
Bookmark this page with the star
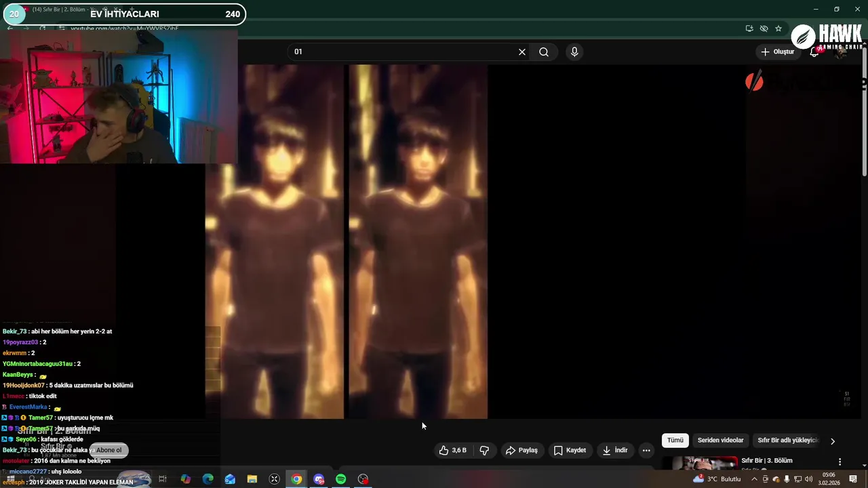point(778,28)
